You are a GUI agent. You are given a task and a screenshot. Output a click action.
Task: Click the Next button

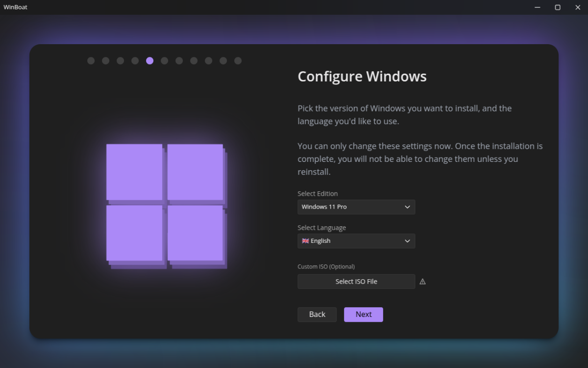pos(363,314)
